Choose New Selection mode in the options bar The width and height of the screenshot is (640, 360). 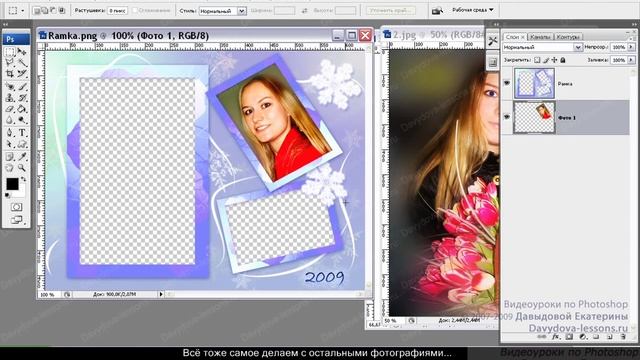click(37, 11)
